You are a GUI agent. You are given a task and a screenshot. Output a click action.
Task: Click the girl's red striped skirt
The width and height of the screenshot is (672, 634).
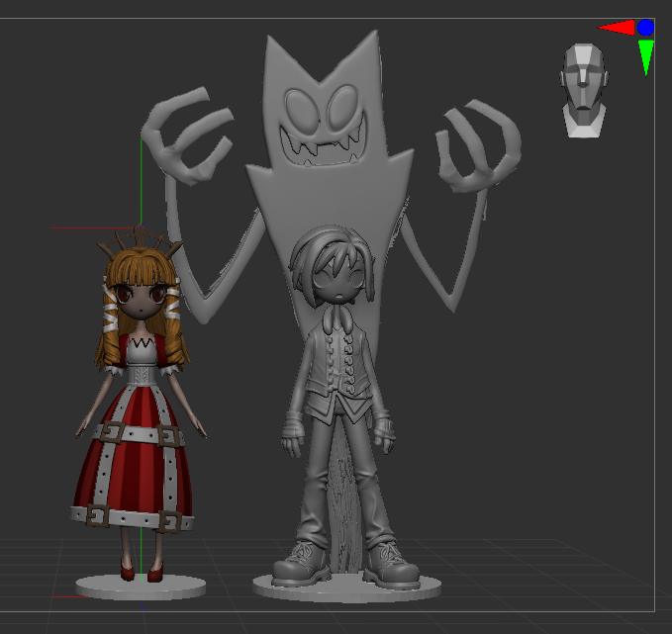coord(133,458)
